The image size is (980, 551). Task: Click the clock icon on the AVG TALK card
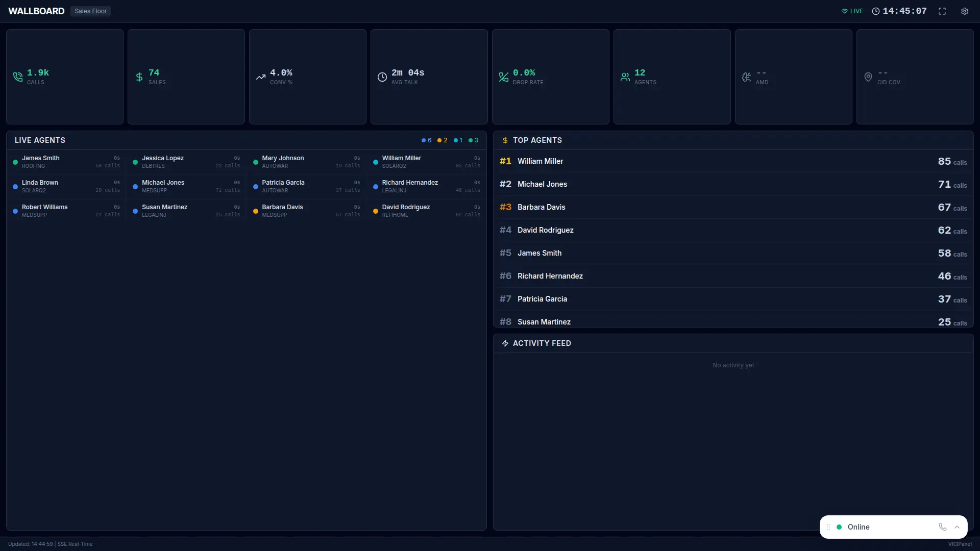point(383,77)
